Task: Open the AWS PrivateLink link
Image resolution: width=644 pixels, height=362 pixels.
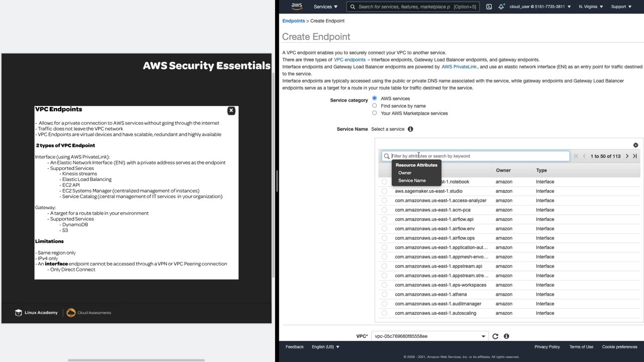Action: (x=459, y=67)
